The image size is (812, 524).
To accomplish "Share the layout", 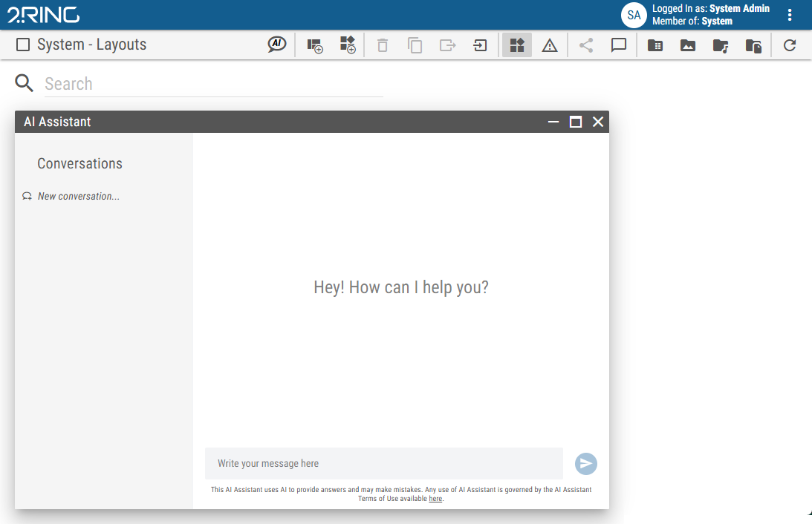I will 585,45.
